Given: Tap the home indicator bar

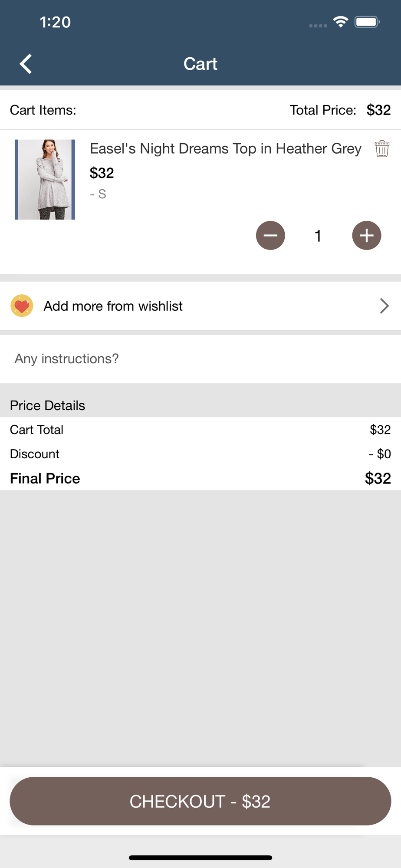Looking at the screenshot, I should 200,858.
